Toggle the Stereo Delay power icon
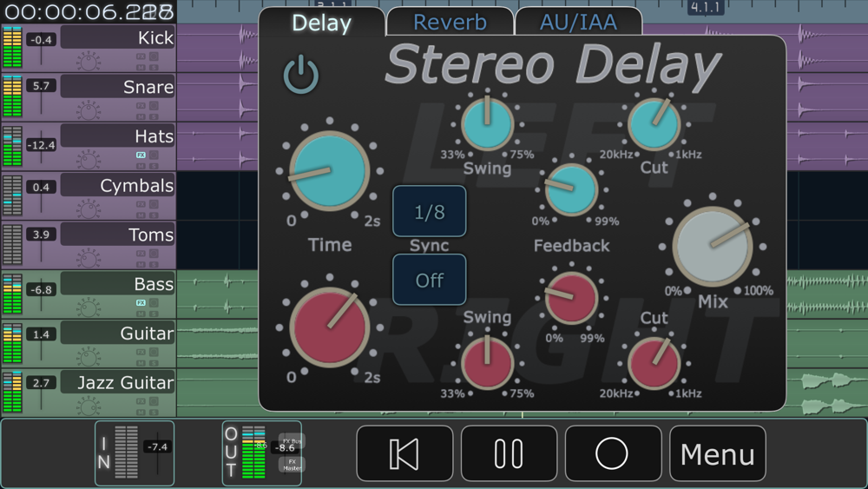 point(301,75)
